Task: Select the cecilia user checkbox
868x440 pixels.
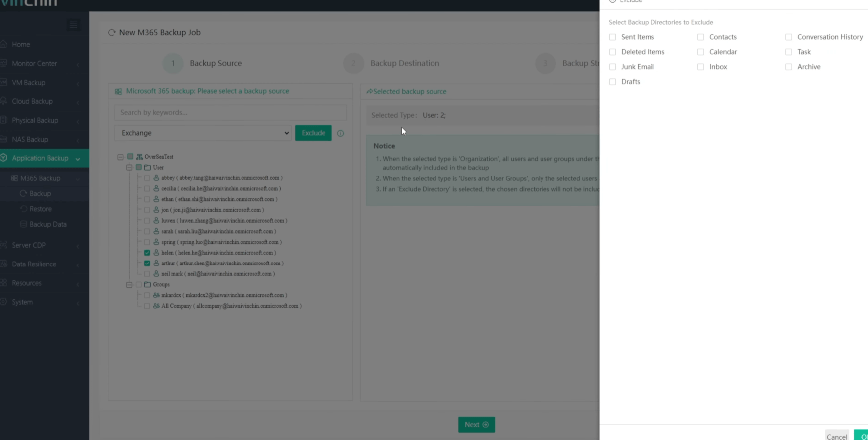Action: [147, 189]
